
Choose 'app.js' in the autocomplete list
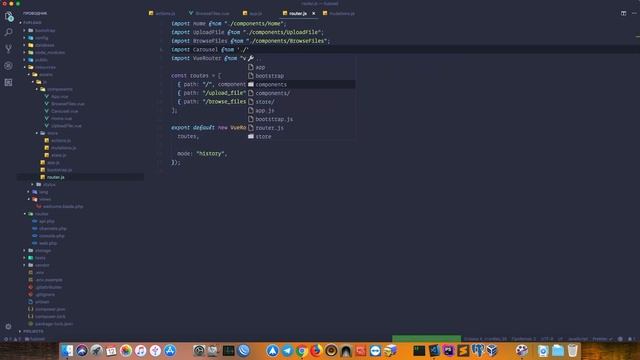pyautogui.click(x=301, y=111)
